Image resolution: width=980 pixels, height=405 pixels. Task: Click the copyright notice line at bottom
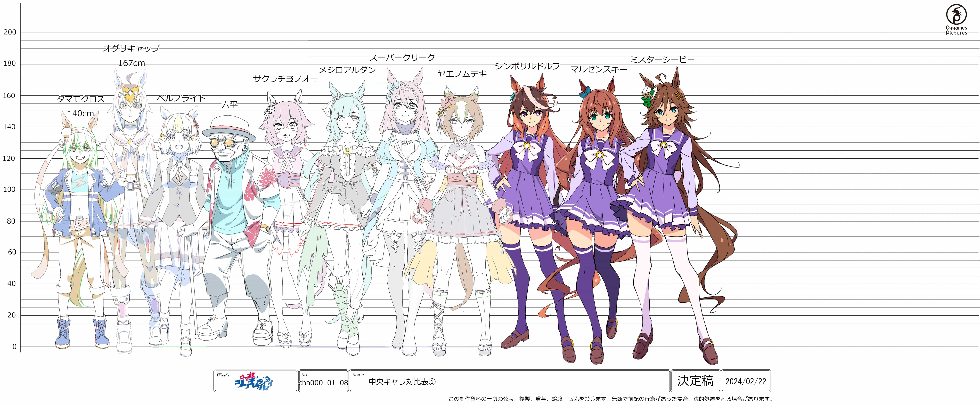click(x=611, y=399)
